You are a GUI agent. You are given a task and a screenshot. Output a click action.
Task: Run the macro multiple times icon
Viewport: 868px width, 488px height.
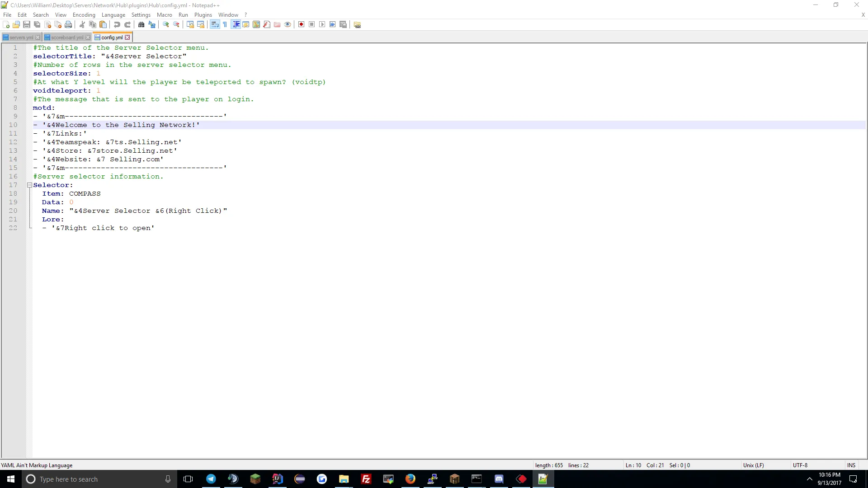333,24
